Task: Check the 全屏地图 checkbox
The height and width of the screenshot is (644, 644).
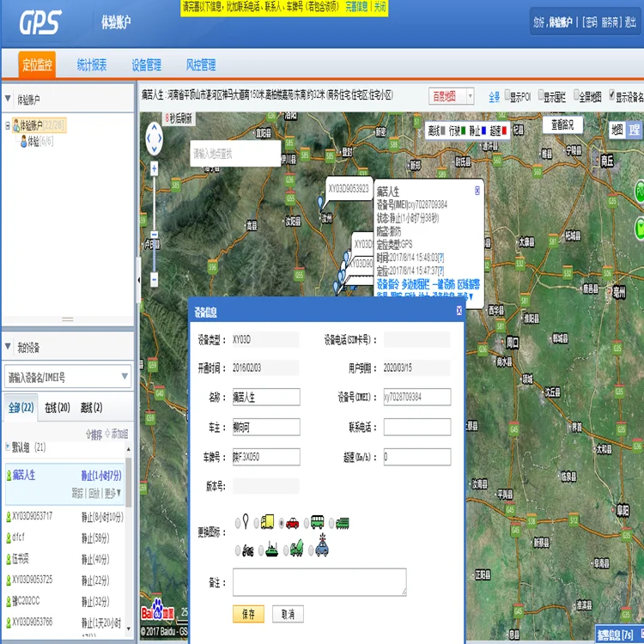Action: click(x=577, y=95)
